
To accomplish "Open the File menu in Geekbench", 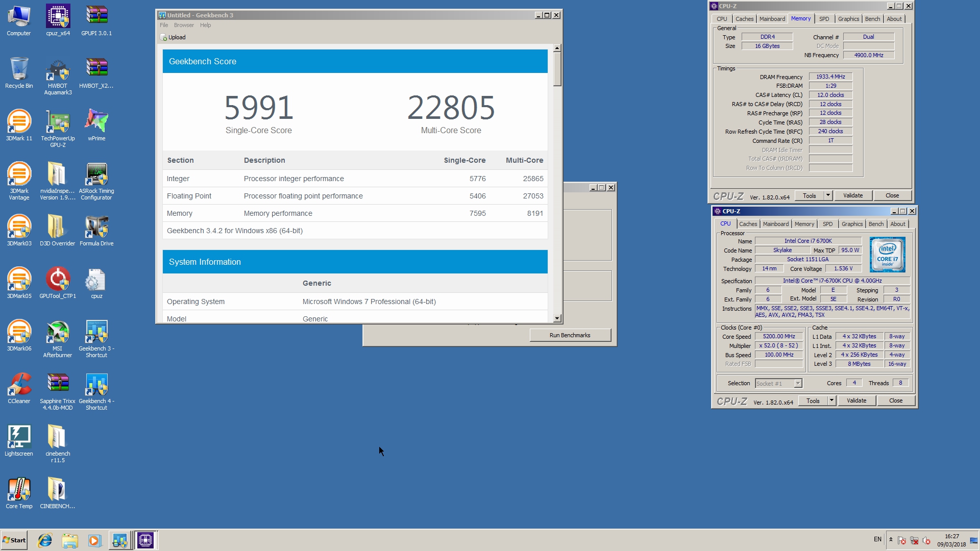I will [x=164, y=25].
